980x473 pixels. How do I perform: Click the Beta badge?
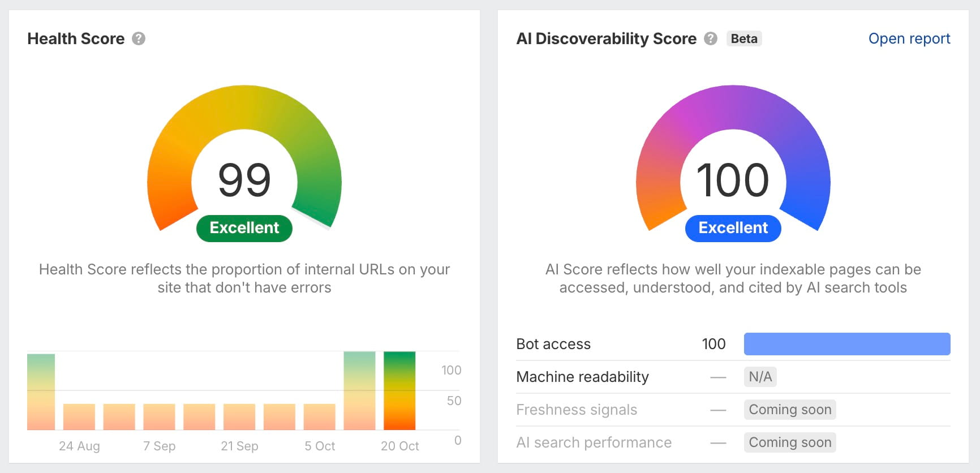(x=744, y=38)
